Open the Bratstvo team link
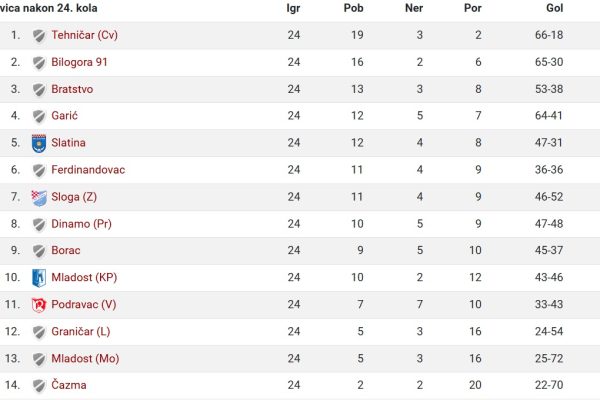The image size is (600, 400). tap(72, 89)
